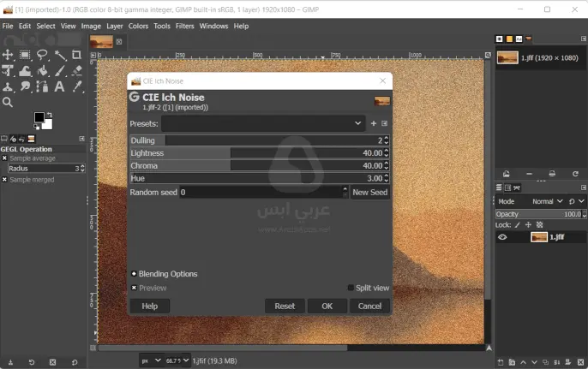The width and height of the screenshot is (588, 369).
Task: Click the Lightness slider bar
Action: tap(257, 153)
